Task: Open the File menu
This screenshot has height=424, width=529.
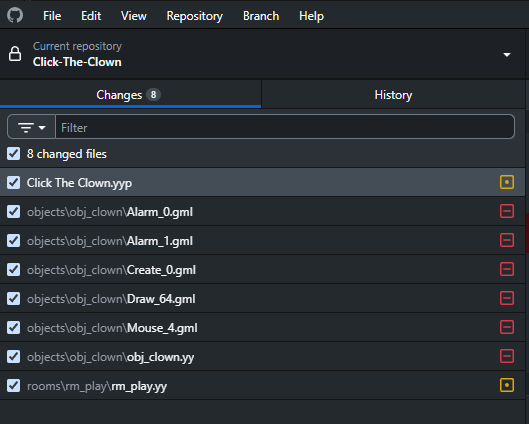Action: 52,16
